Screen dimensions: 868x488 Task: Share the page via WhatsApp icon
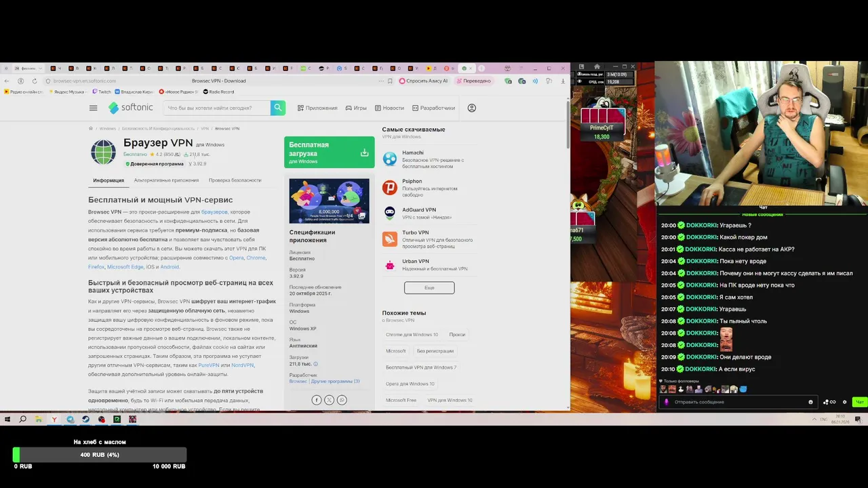point(342,400)
